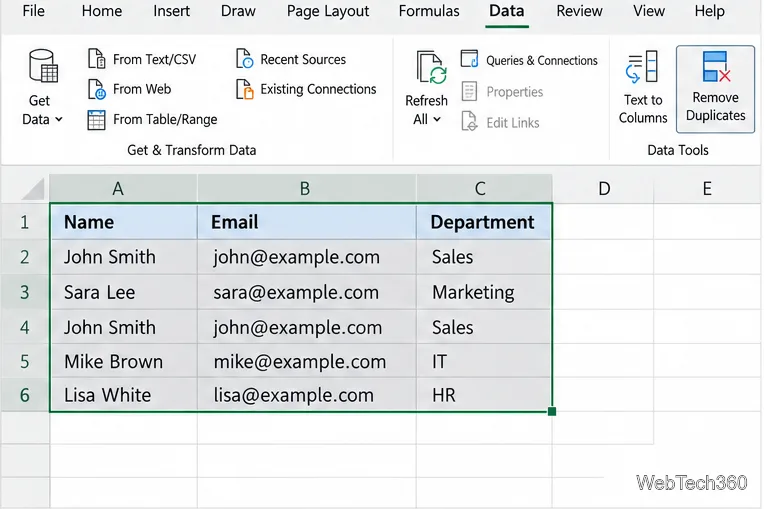Select row 6 header

coord(25,395)
